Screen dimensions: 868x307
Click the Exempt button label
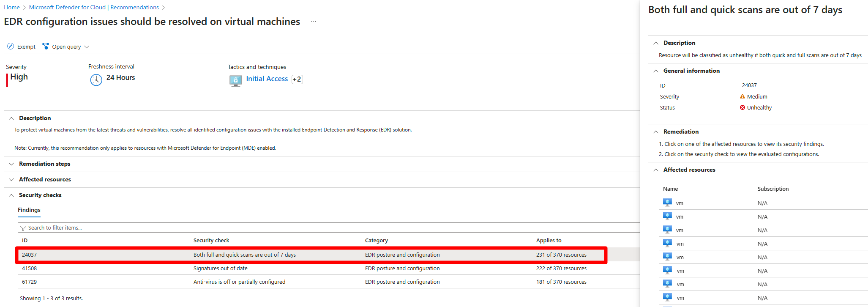click(x=26, y=47)
